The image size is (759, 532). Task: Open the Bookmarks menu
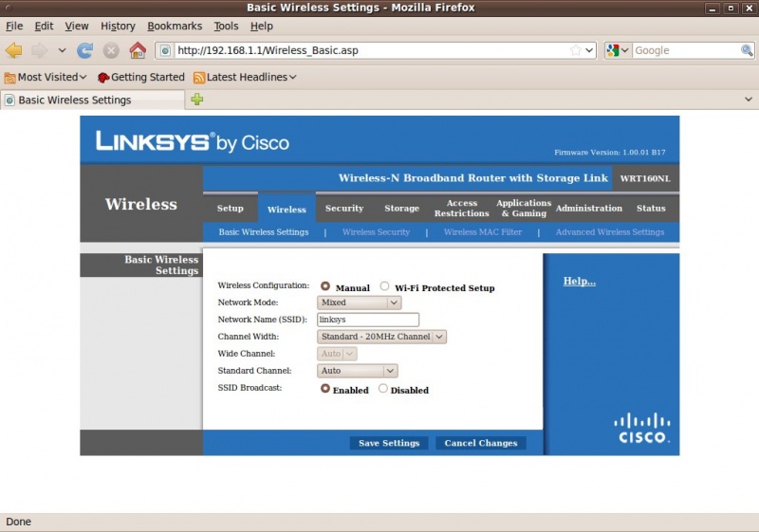point(175,26)
